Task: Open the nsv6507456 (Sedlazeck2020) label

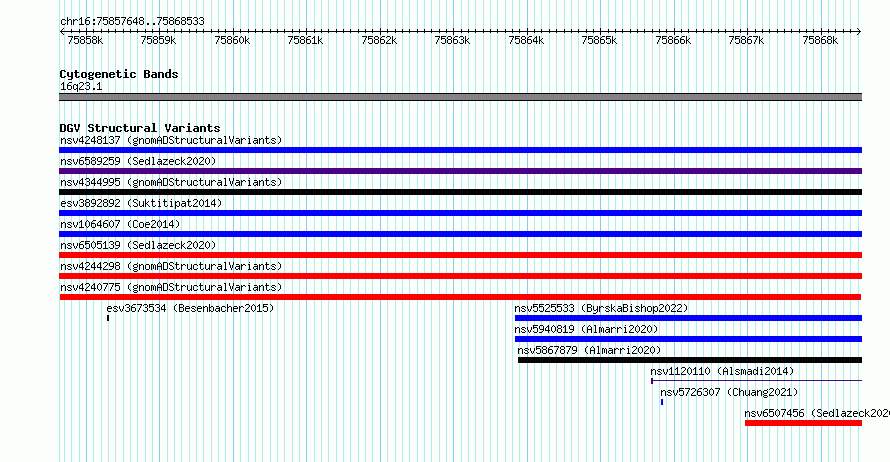Action: 817,413
